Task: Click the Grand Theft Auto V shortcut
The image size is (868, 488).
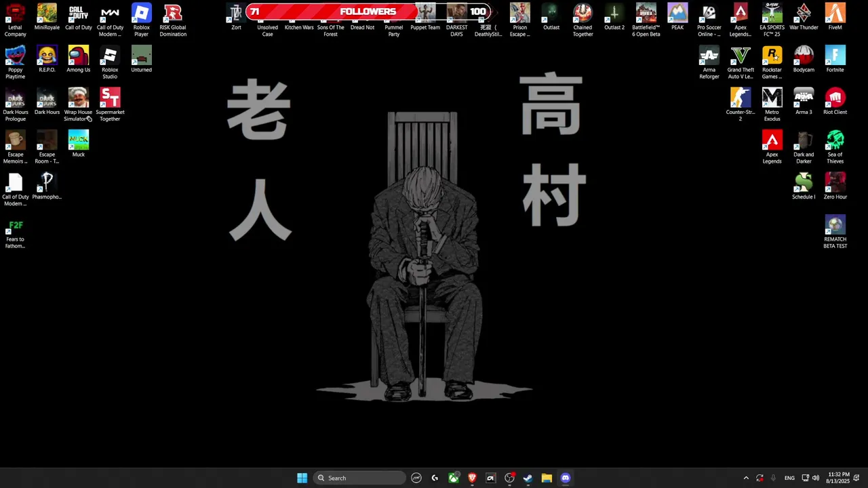Action: click(x=741, y=63)
